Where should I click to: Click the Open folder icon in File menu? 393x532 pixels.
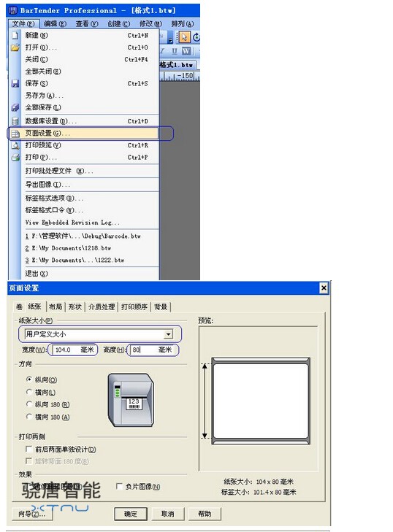point(15,47)
